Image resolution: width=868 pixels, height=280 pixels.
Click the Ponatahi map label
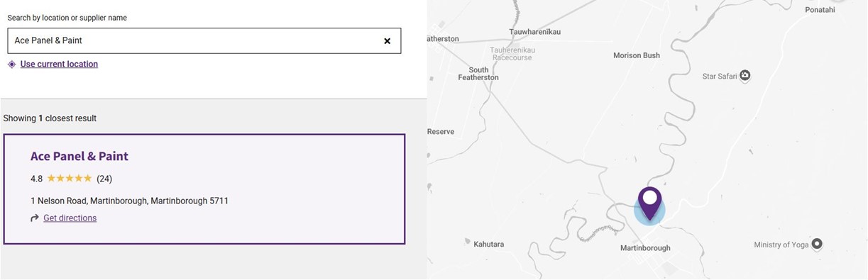coord(820,10)
